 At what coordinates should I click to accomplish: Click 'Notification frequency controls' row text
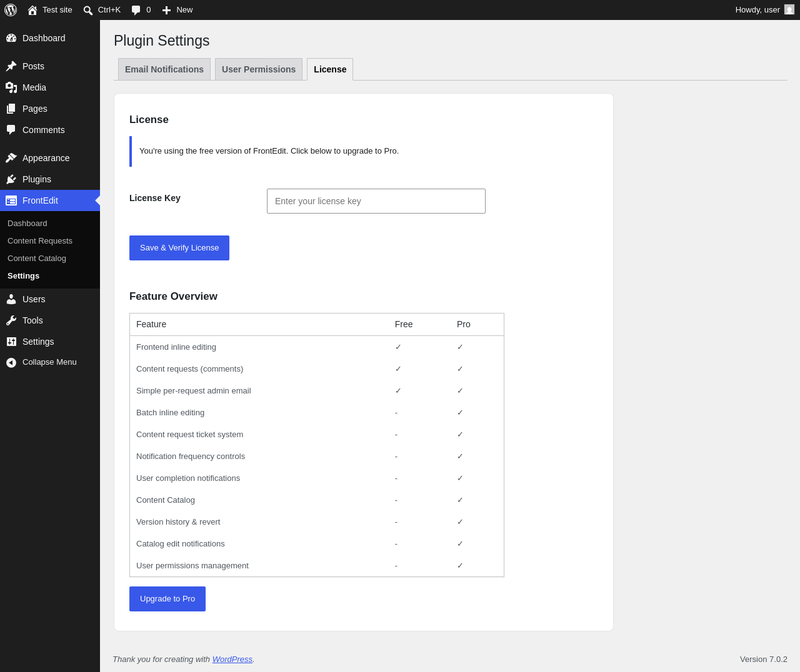click(191, 457)
